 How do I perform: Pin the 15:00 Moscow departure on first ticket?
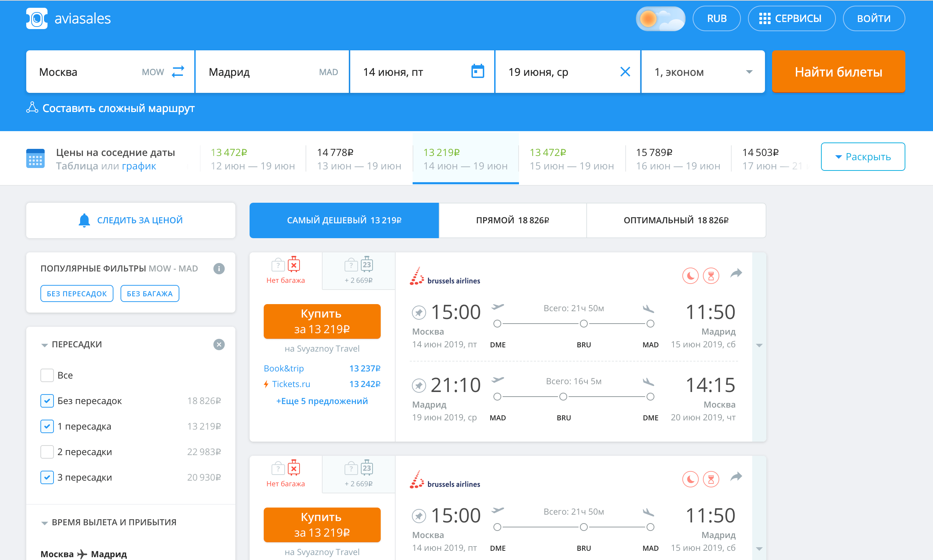(x=419, y=313)
